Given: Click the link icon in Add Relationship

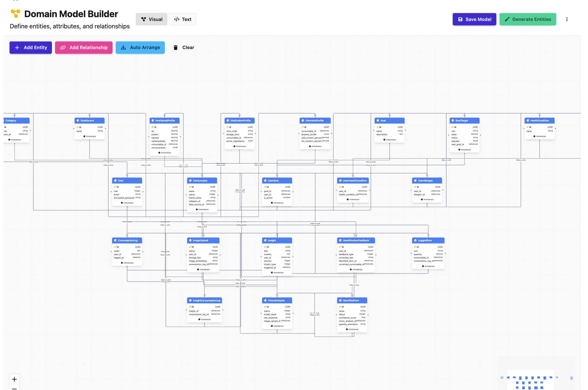Looking at the screenshot, I should [63, 47].
